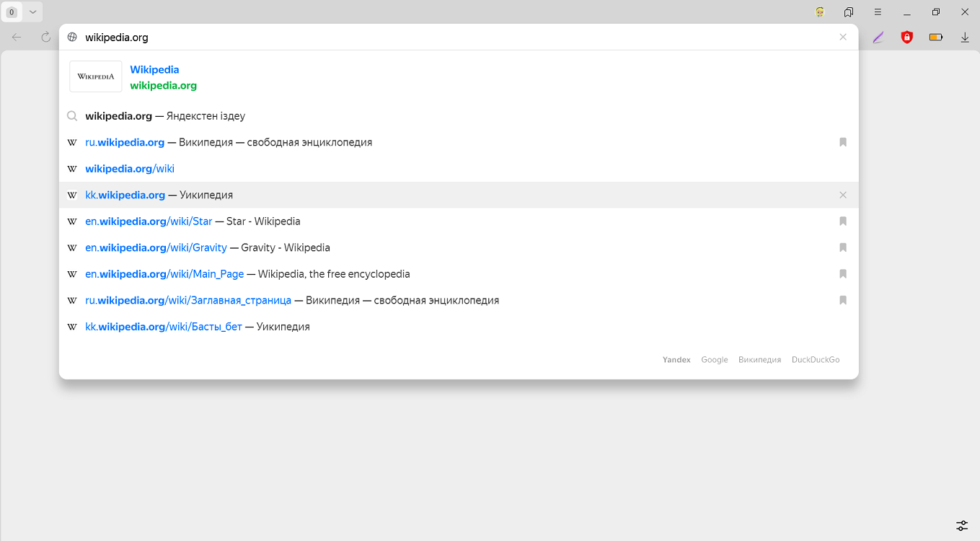Screen dimensions: 980x541
Task: Open the customization sliders icon at bottom right
Action: (962, 525)
